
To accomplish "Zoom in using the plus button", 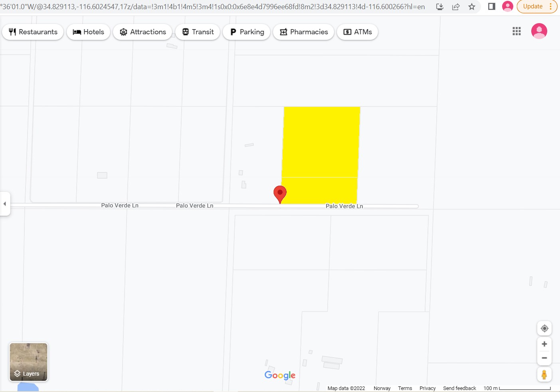I will click(544, 344).
